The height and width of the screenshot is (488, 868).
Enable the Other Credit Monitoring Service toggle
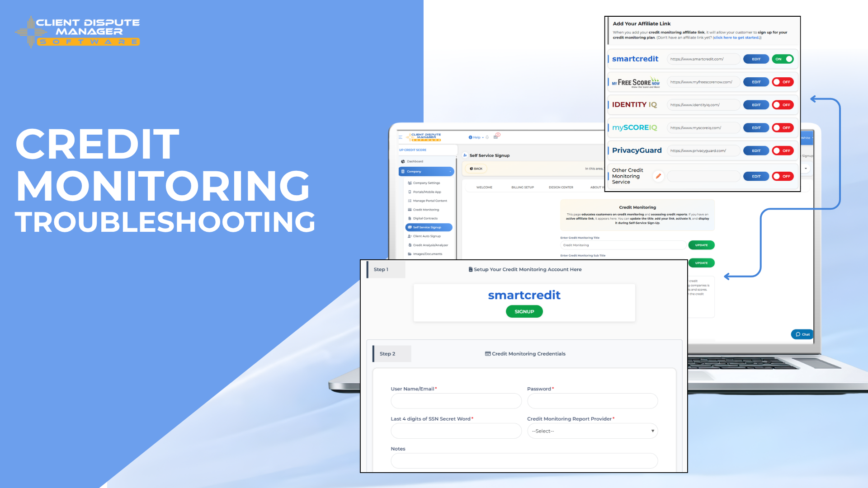[783, 176]
